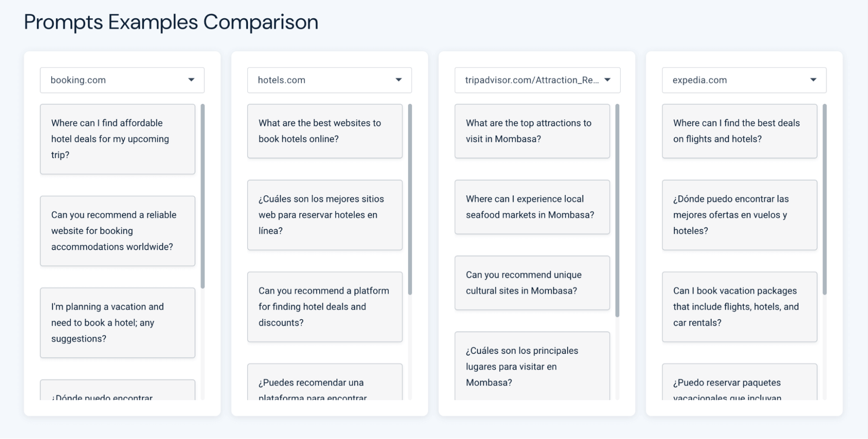This screenshot has width=868, height=439.
Task: Click the 'local seafood markets in Mombasa' prompt
Action: (532, 207)
